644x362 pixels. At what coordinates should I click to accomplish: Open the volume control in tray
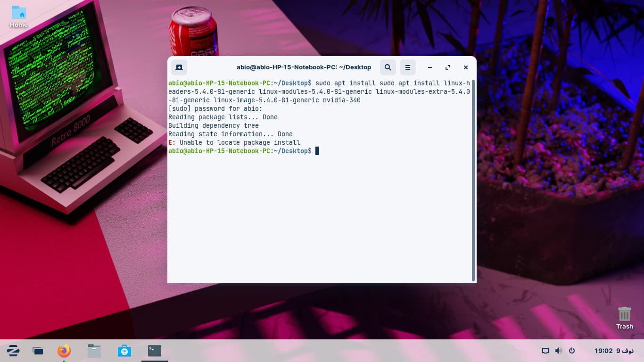pos(559,351)
